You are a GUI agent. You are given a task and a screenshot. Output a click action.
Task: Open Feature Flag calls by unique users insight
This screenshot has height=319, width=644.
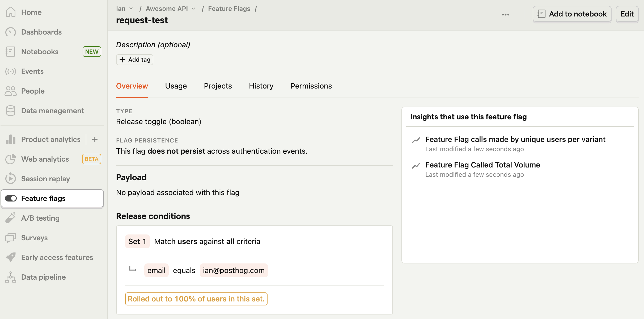[x=515, y=139]
